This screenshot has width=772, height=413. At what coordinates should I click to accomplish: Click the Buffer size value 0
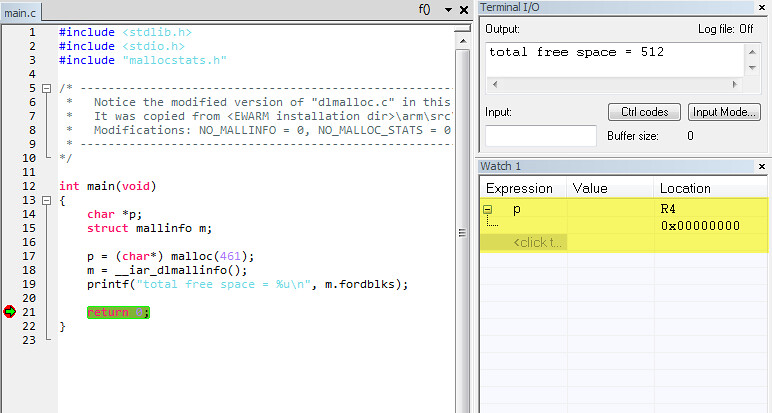point(690,136)
